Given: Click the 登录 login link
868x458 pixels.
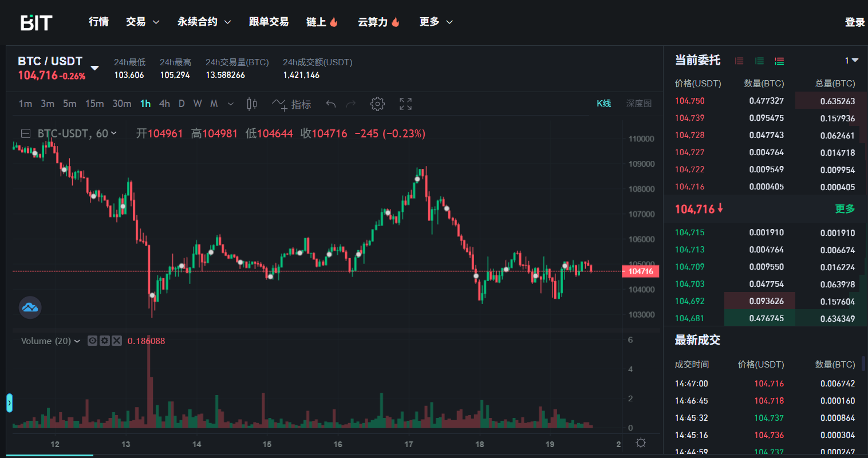Looking at the screenshot, I should [x=854, y=22].
